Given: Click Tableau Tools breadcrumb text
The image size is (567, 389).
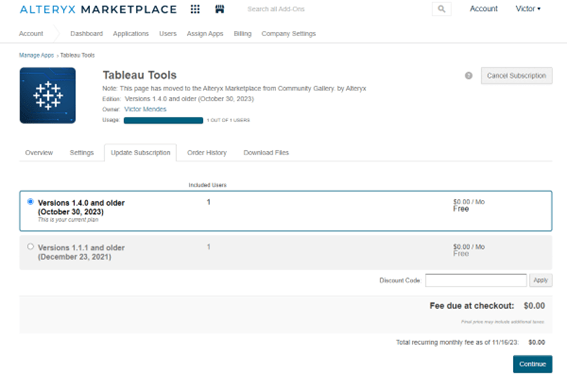Looking at the screenshot, I should tap(77, 55).
